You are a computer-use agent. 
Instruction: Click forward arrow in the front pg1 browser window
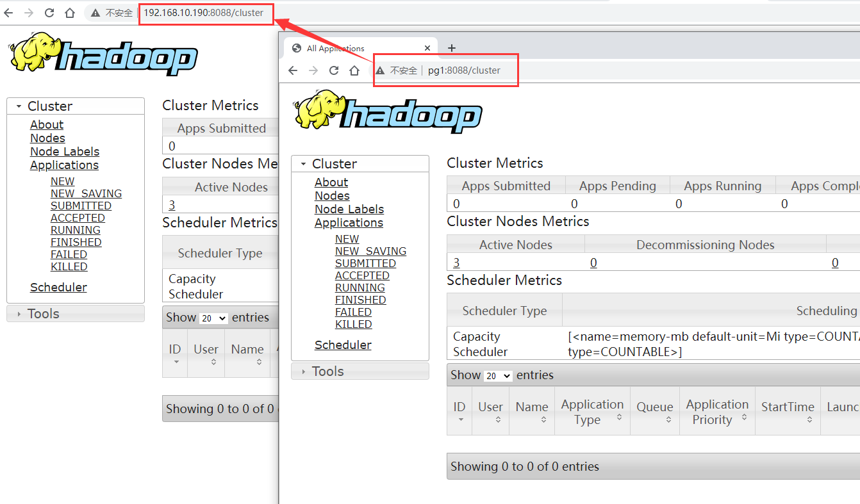pyautogui.click(x=313, y=70)
